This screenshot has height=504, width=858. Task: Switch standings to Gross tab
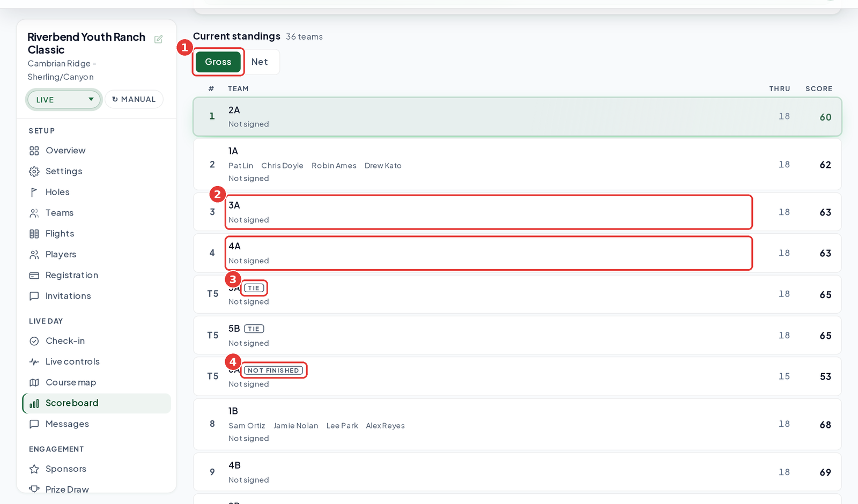pyautogui.click(x=218, y=62)
